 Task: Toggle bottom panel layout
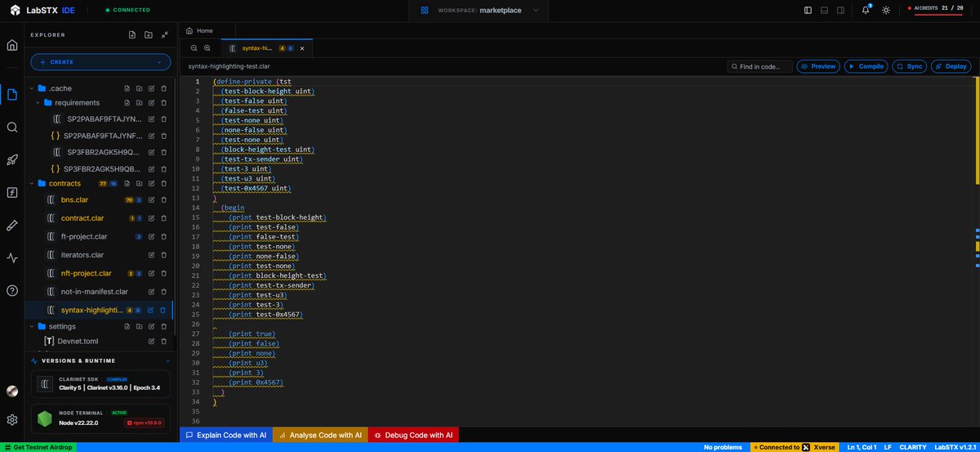point(822,10)
